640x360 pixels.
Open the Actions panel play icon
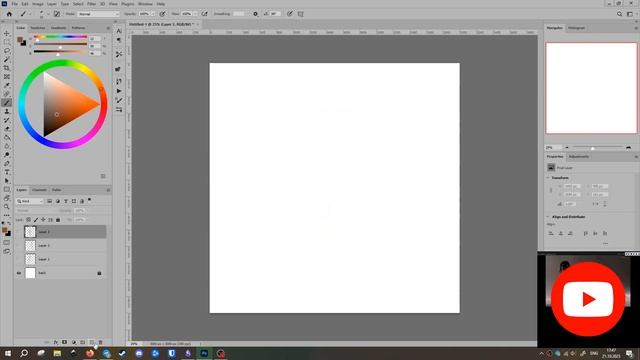119,91
